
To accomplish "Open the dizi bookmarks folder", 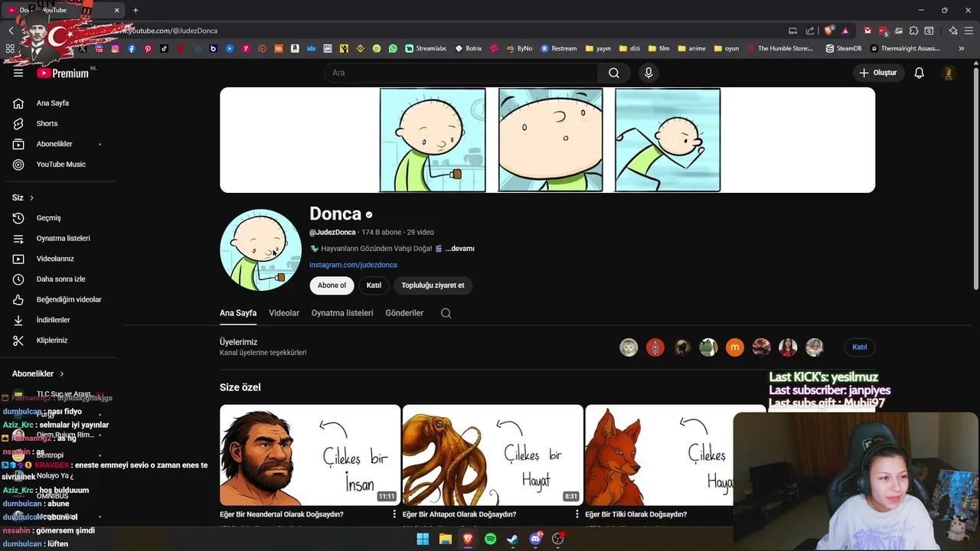I will (x=629, y=48).
